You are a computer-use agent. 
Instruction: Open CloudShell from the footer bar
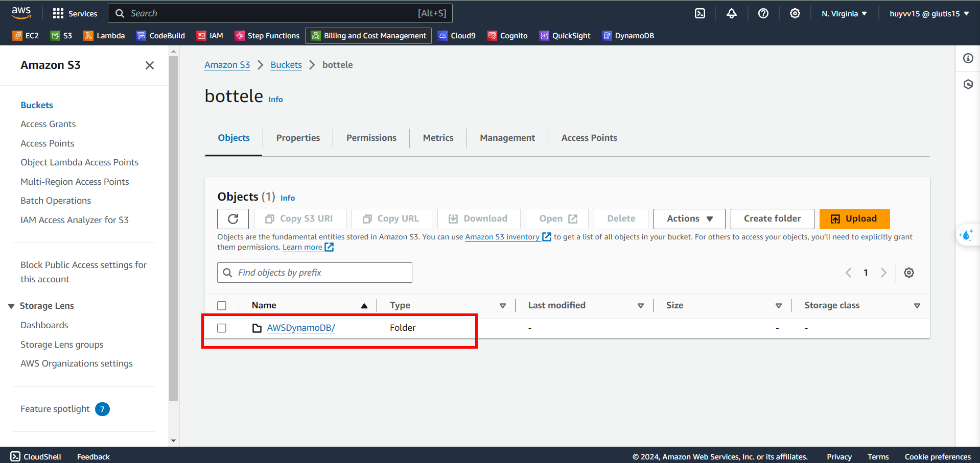pos(36,457)
